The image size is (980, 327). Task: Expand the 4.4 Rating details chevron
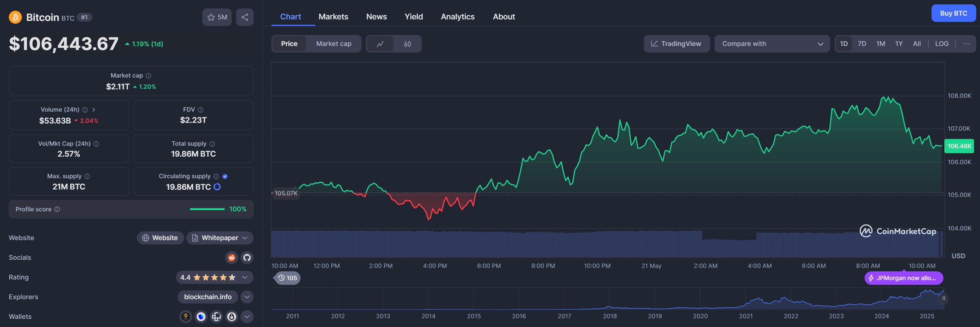245,277
